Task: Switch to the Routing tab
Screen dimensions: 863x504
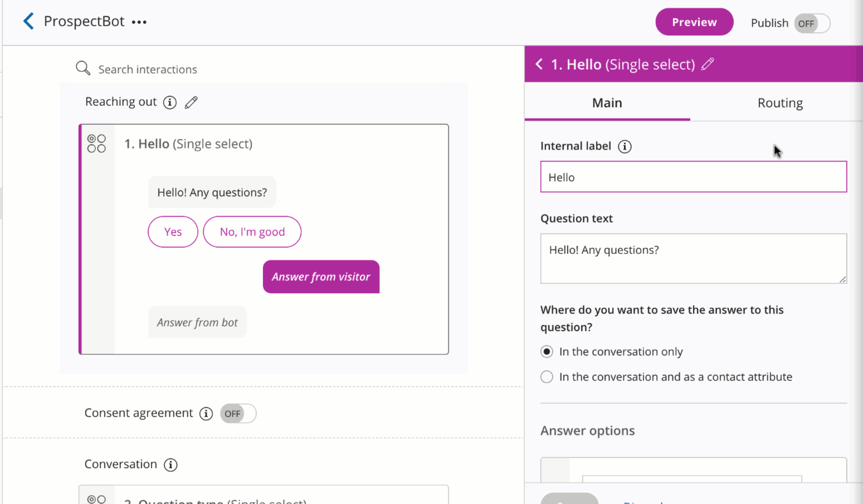Action: [780, 103]
